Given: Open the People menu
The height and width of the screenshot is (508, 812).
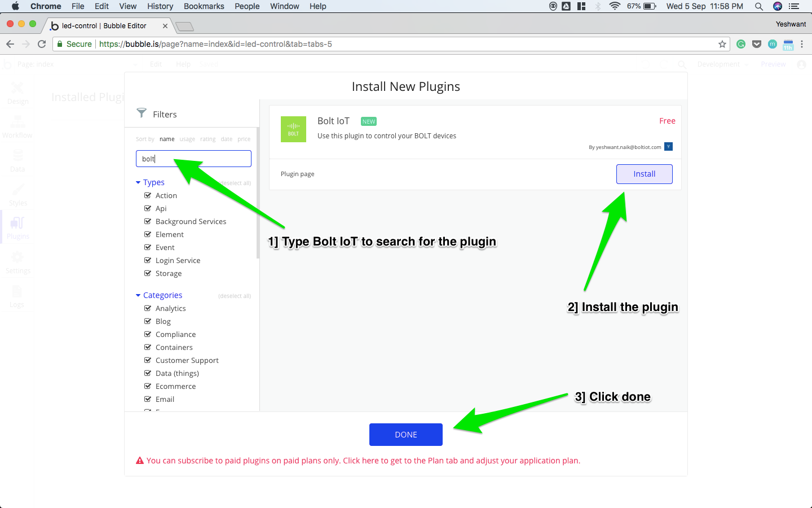Looking at the screenshot, I should pos(247,6).
